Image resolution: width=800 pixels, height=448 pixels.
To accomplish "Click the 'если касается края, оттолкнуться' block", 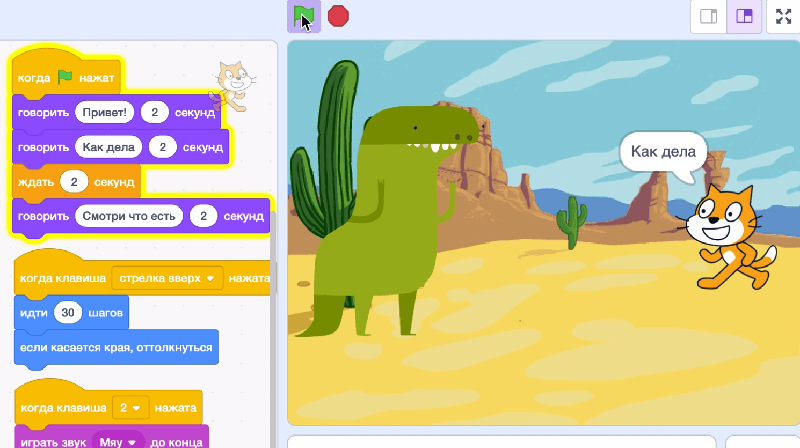I will click(x=116, y=347).
